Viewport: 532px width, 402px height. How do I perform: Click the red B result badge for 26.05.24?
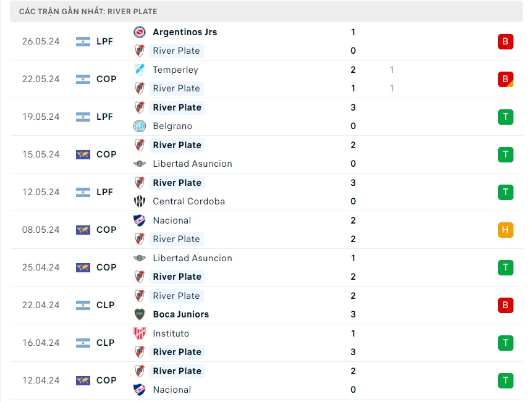click(505, 41)
